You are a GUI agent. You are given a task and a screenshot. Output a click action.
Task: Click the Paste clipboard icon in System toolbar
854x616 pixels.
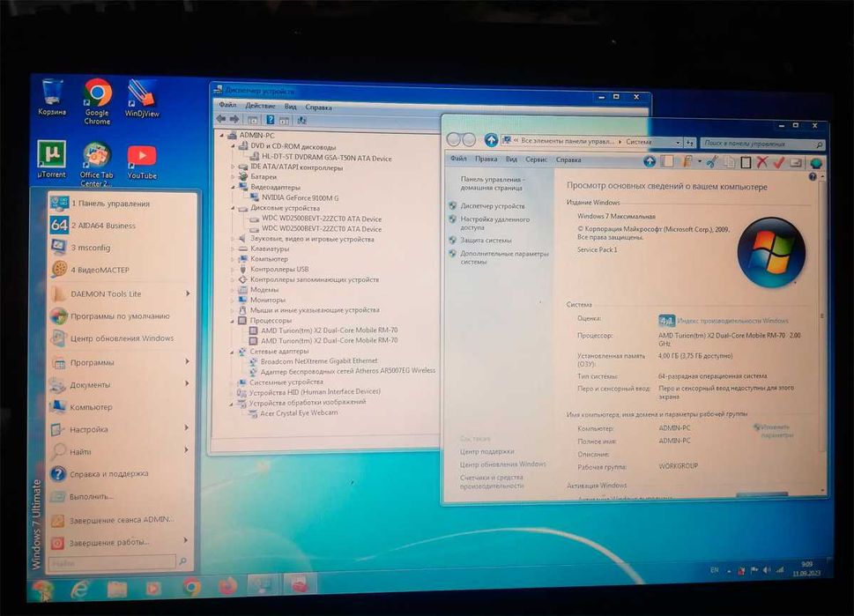[746, 162]
